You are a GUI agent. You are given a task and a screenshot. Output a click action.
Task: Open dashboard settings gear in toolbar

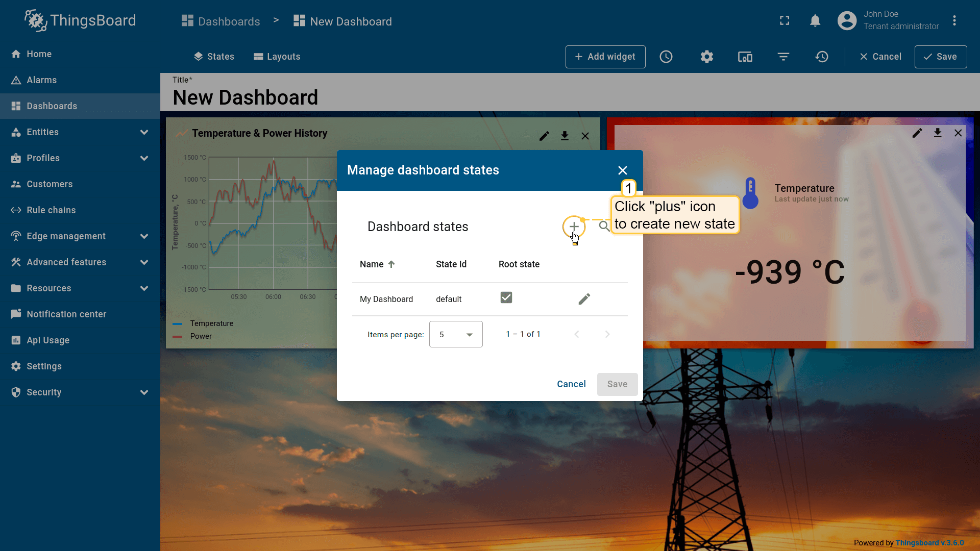[x=706, y=57]
